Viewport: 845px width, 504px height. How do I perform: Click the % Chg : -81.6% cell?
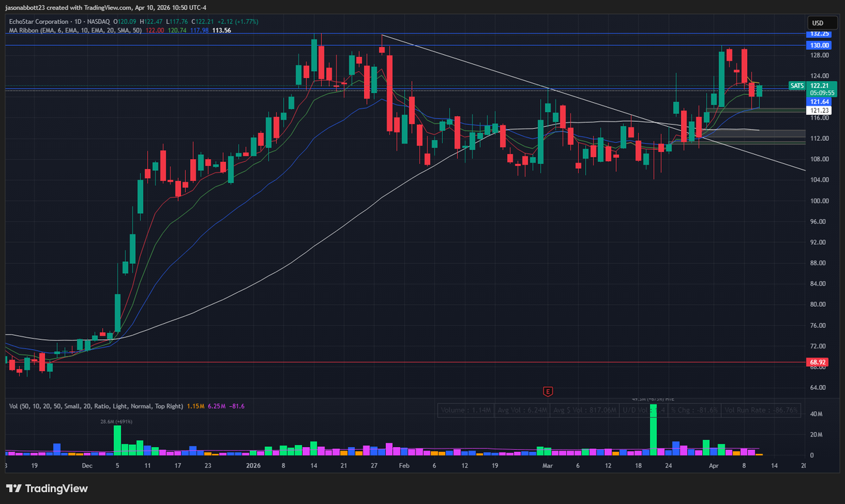click(x=695, y=410)
